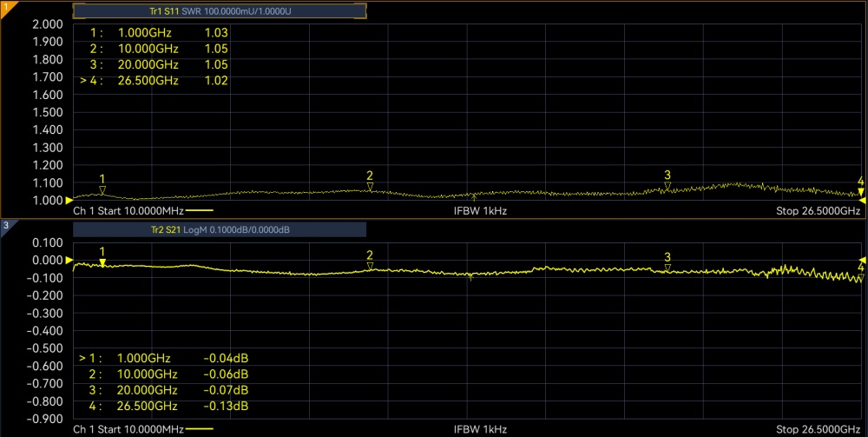868x437 pixels.
Task: Click the S11 left reference level arrow
Action: (69, 200)
